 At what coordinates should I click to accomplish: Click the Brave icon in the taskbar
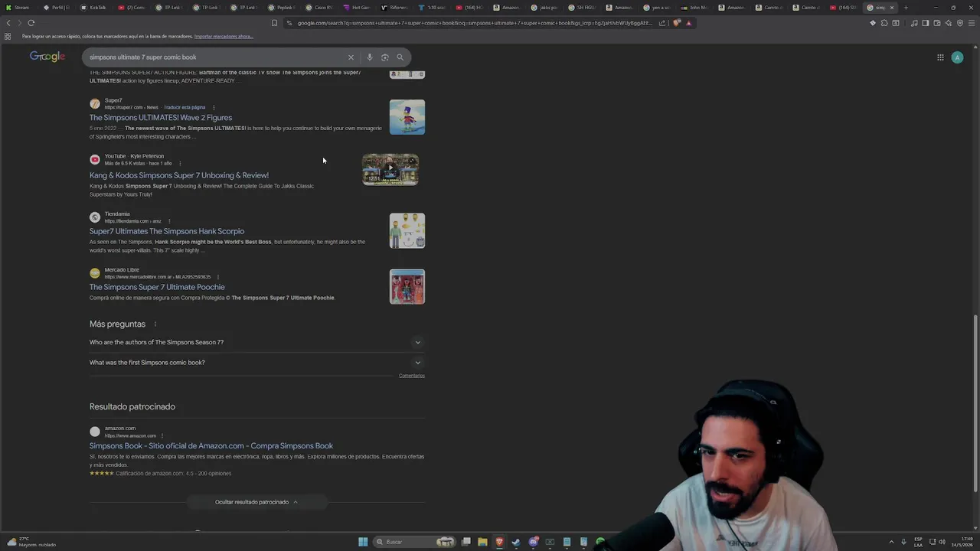(x=499, y=542)
